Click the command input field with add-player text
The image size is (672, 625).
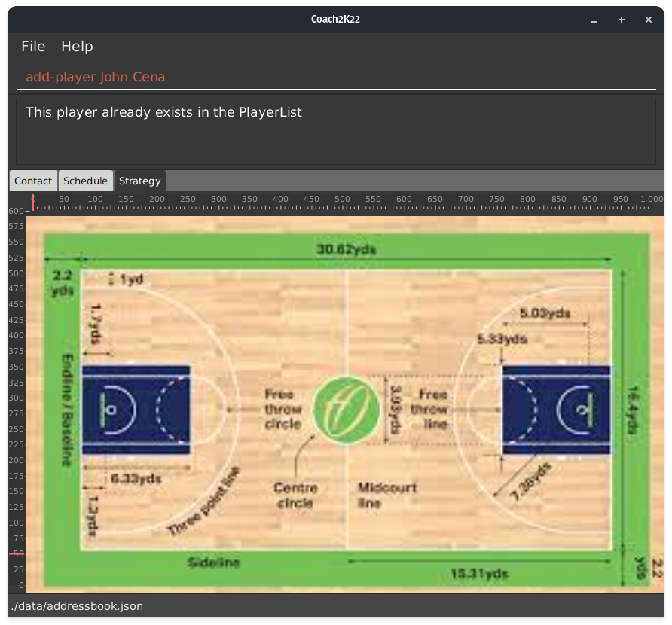[x=336, y=77]
